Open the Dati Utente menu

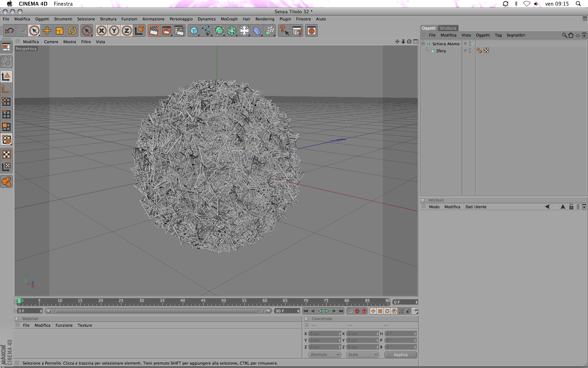click(x=476, y=207)
